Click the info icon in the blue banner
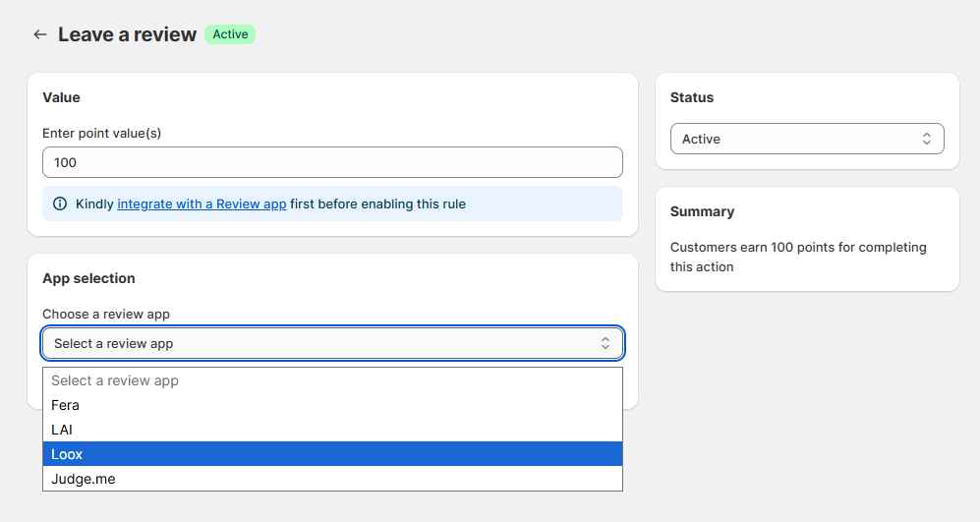Image resolution: width=980 pixels, height=522 pixels. (60, 204)
